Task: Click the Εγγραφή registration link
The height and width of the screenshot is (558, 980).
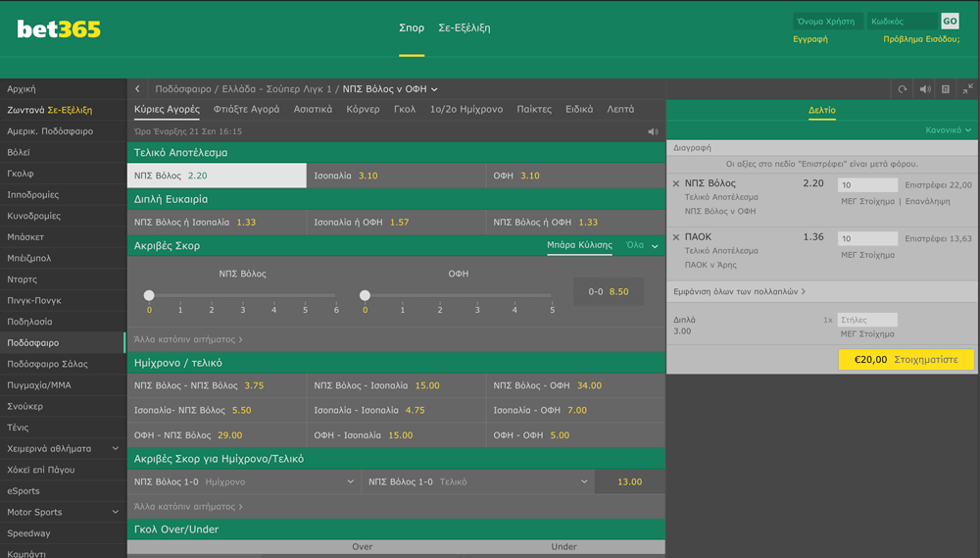Action: pyautogui.click(x=810, y=39)
